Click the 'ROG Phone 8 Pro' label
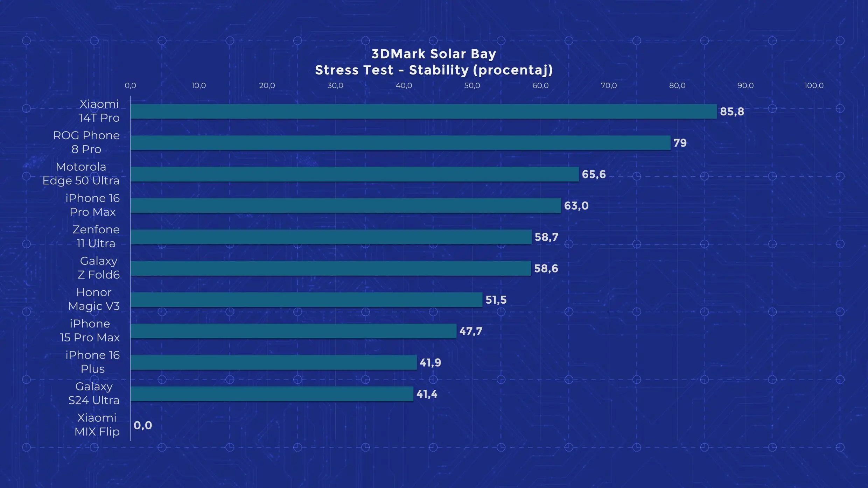Image resolution: width=868 pixels, height=488 pixels. pos(86,142)
